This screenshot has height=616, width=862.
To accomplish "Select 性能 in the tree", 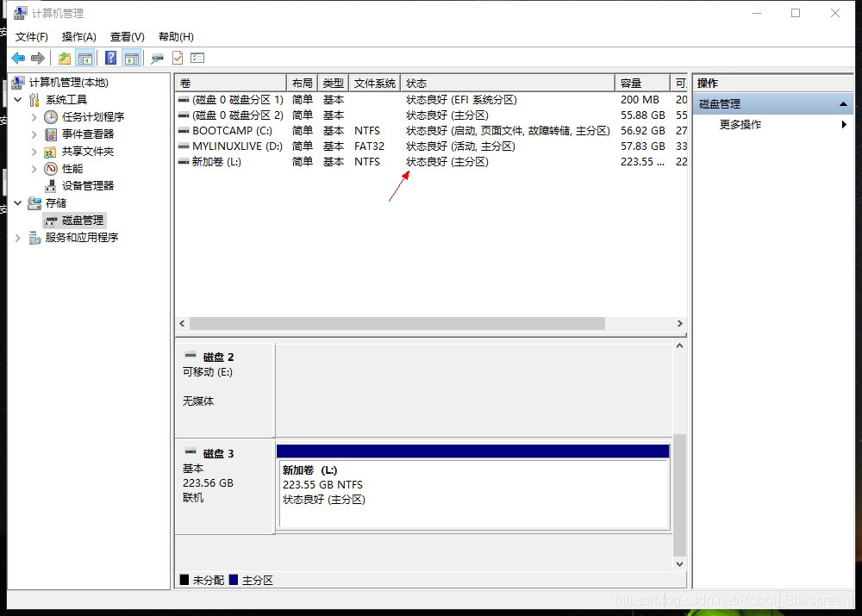I will 72,169.
